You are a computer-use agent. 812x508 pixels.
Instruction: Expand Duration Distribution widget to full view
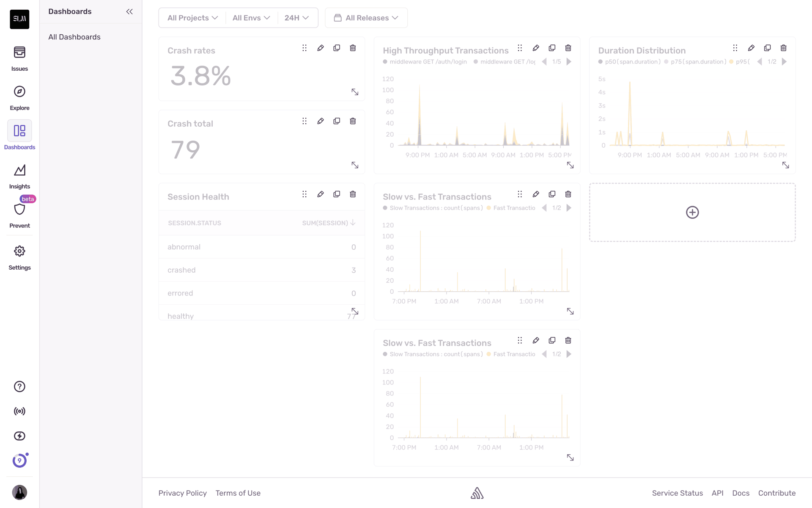pyautogui.click(x=785, y=165)
